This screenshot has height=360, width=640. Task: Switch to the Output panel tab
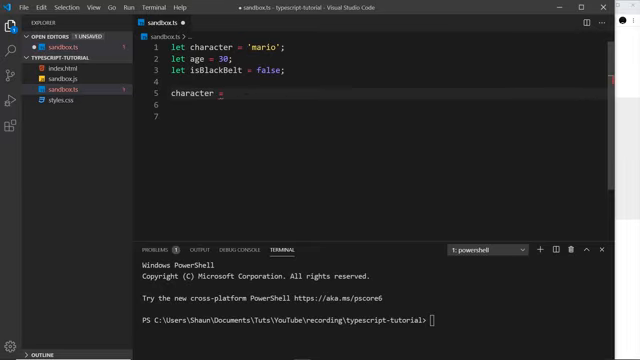tap(200, 250)
